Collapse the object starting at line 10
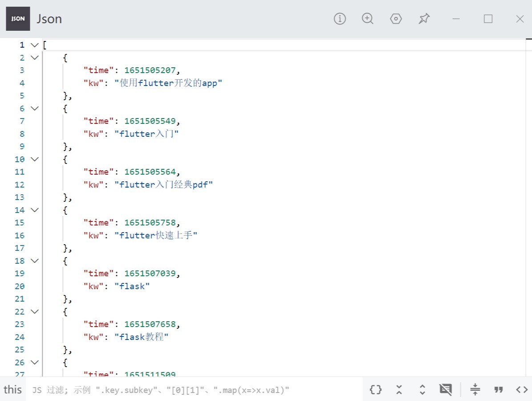 35,159
